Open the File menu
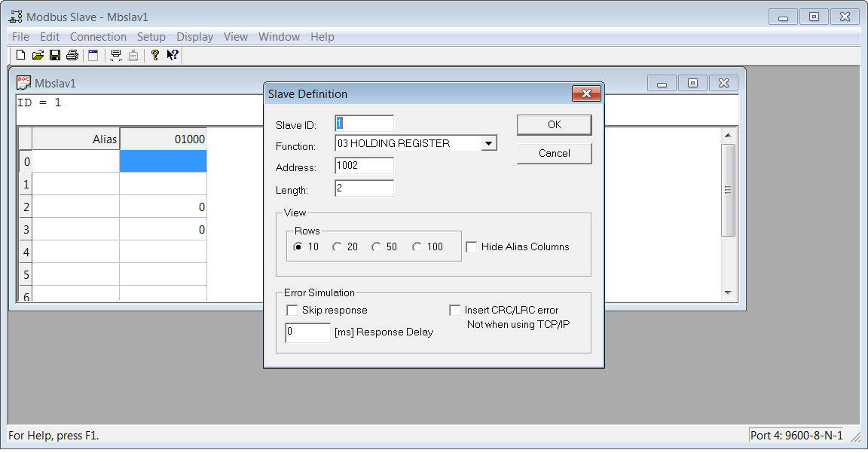868x453 pixels. tap(20, 36)
